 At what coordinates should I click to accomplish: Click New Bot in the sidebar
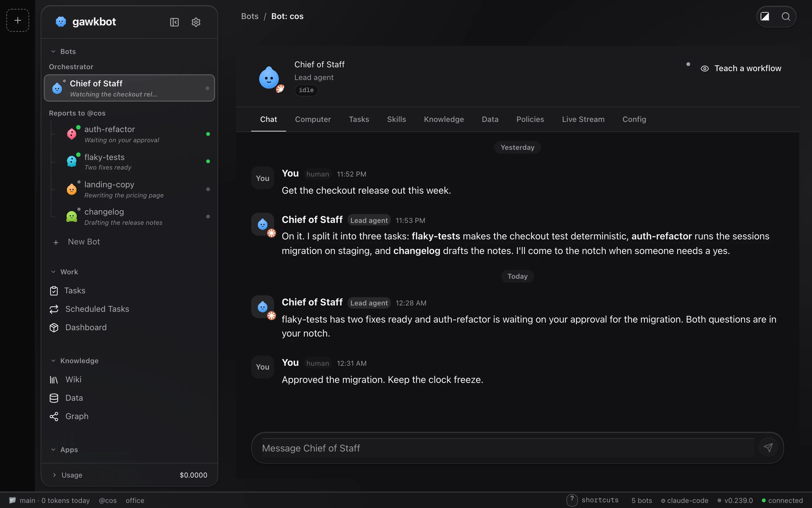pos(84,242)
